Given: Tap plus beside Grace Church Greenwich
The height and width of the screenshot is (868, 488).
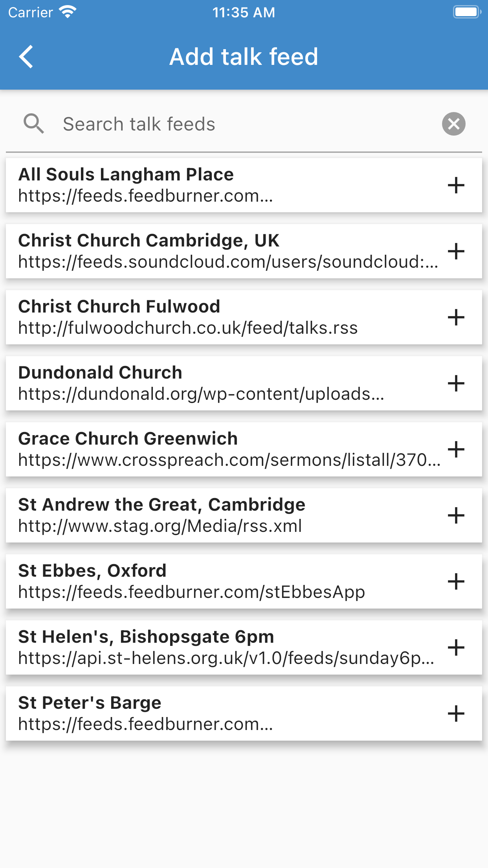Looking at the screenshot, I should pyautogui.click(x=456, y=449).
